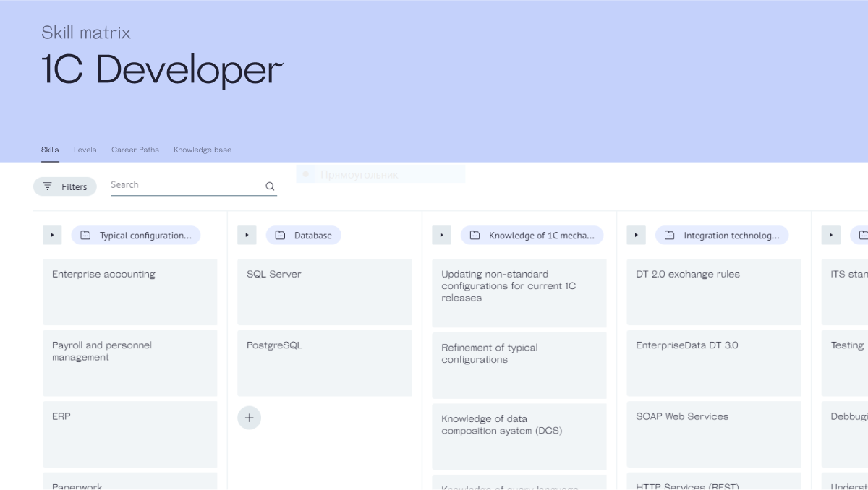Select the Integration technolog... group chip
868x490 pixels.
[722, 235]
